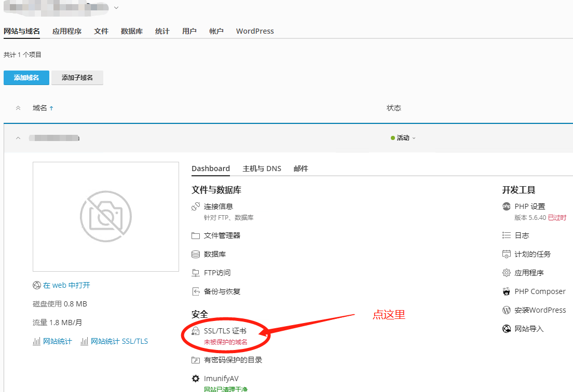This screenshot has height=392, width=573.
Task: Click the 添加子域名 button
Action: pos(77,78)
